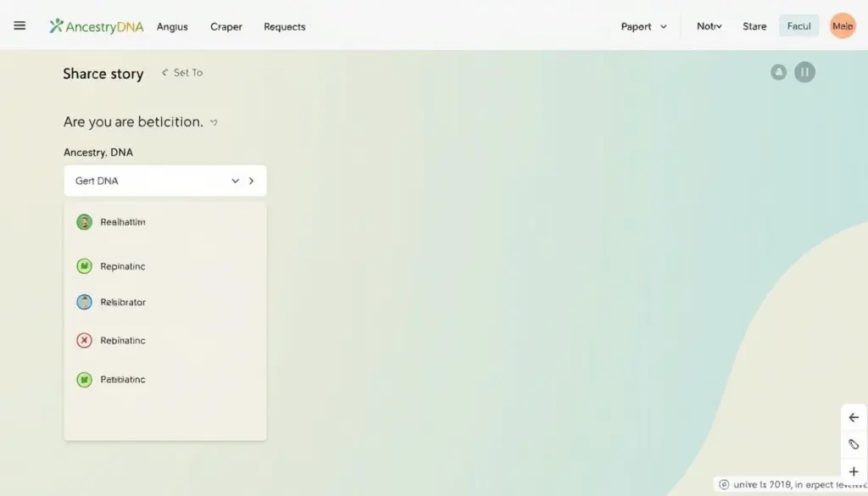
Task: Open the Papert dropdown menu
Action: pyautogui.click(x=644, y=26)
